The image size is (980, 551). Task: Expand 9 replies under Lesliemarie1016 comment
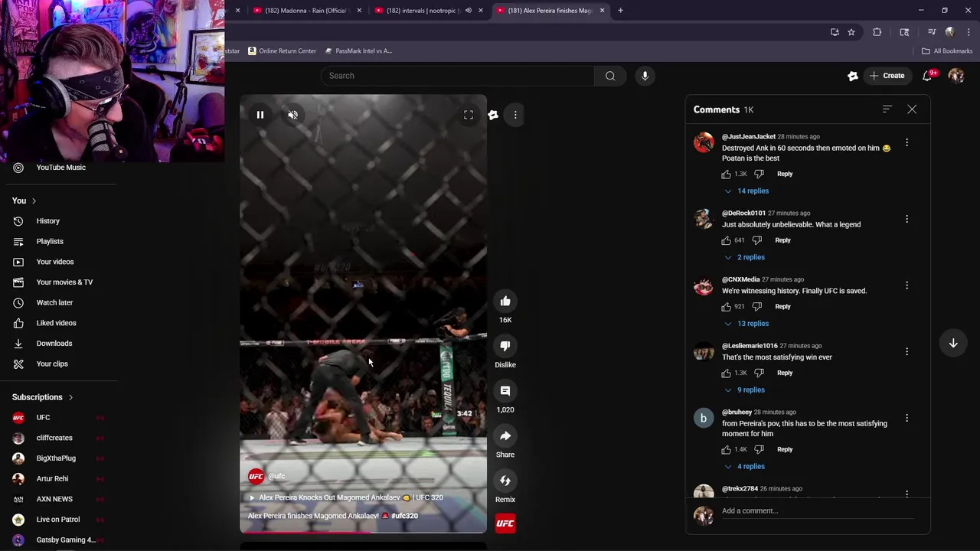[744, 390]
